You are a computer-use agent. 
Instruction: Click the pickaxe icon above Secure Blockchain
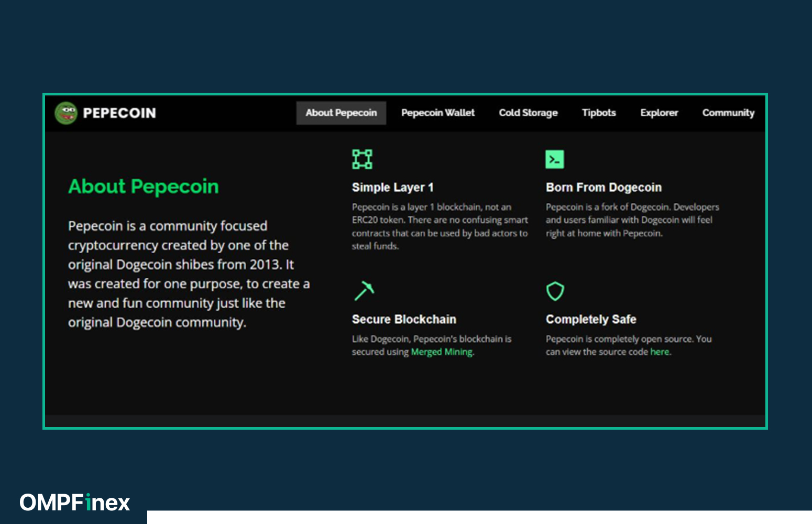pos(364,291)
